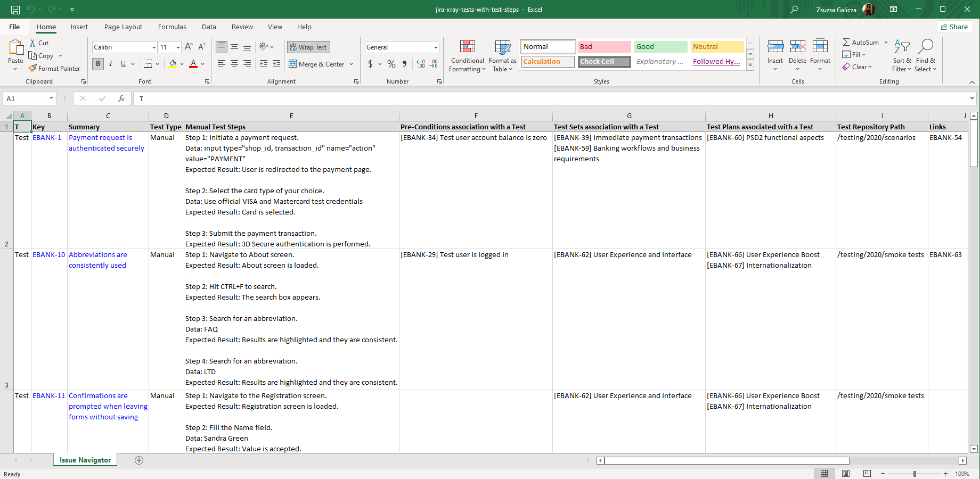Screen dimensions: 980x479
Task: Click the Increase Font Size icon
Action: click(x=189, y=47)
